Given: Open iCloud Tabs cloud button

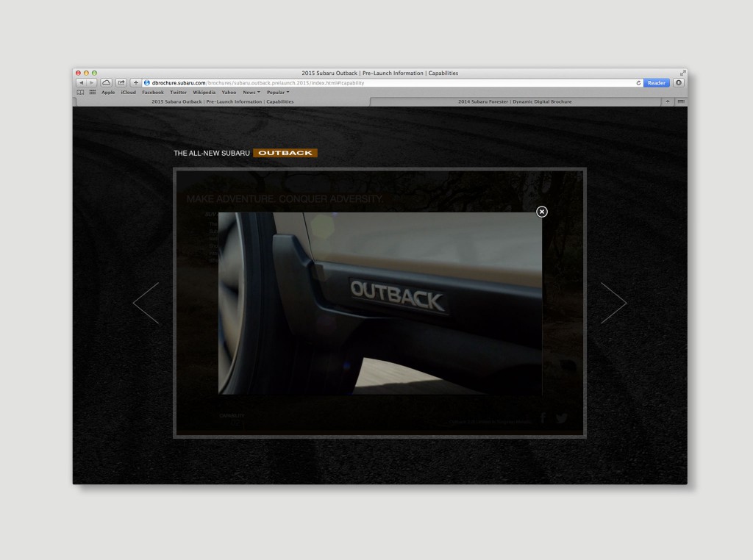Looking at the screenshot, I should pos(106,83).
